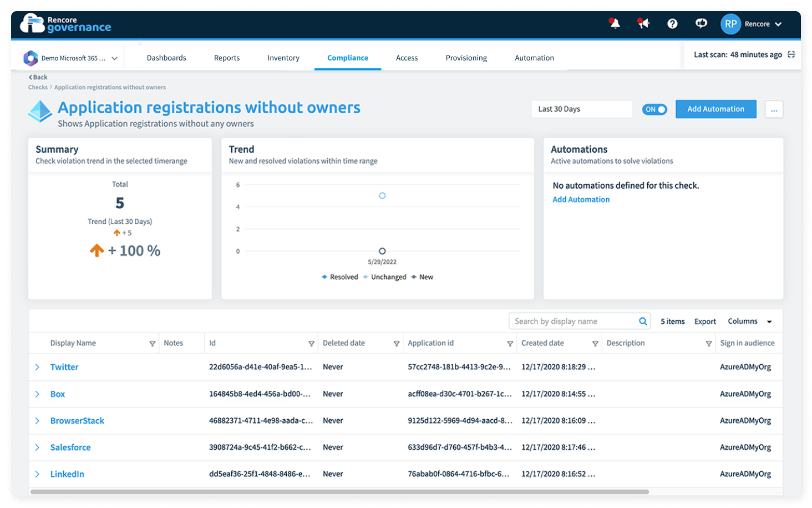Click LinkedIn row AzureADMyOrg value
The image size is (812, 508).
tap(745, 474)
